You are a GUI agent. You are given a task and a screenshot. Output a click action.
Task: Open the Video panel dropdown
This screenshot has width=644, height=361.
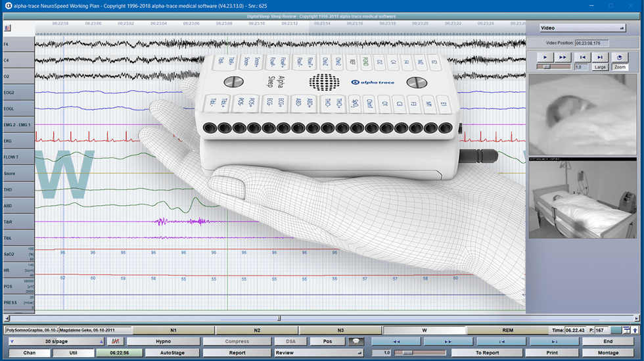click(582, 28)
